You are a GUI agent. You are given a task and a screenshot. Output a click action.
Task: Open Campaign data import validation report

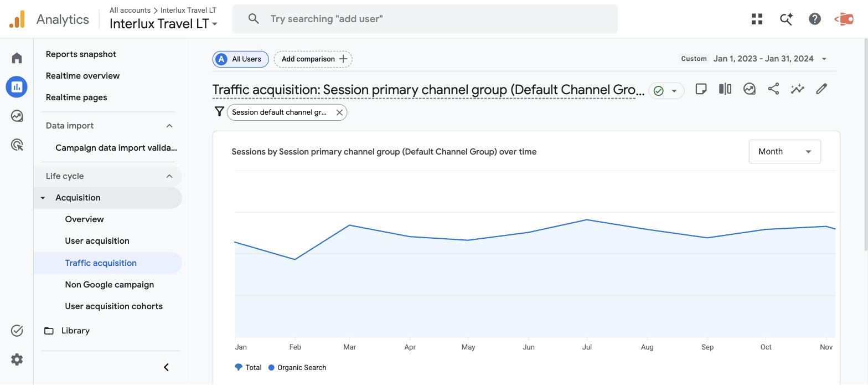pyautogui.click(x=116, y=148)
